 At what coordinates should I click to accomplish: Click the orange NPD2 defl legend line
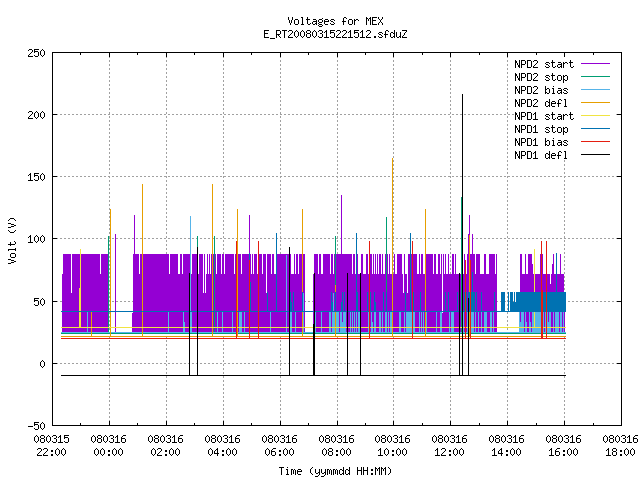[596, 103]
